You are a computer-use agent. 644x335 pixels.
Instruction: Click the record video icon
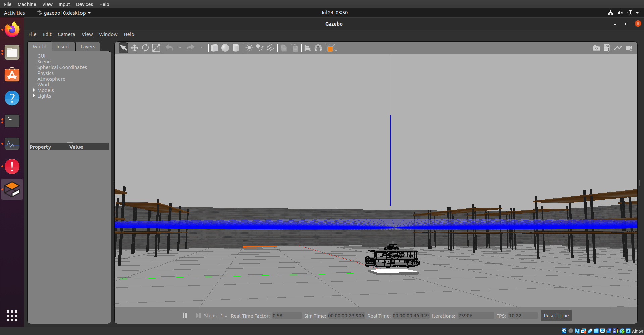tap(629, 48)
